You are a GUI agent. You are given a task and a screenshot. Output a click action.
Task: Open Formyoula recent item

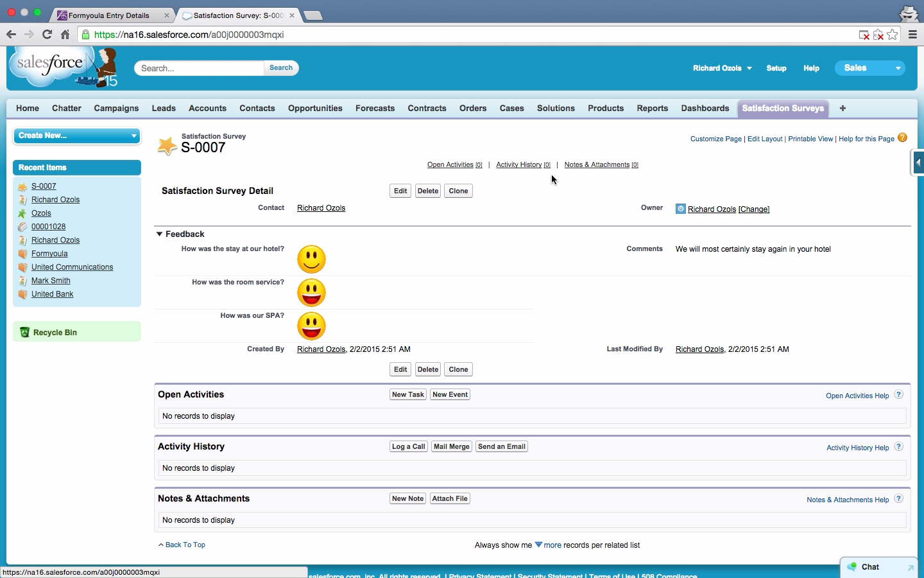(49, 254)
